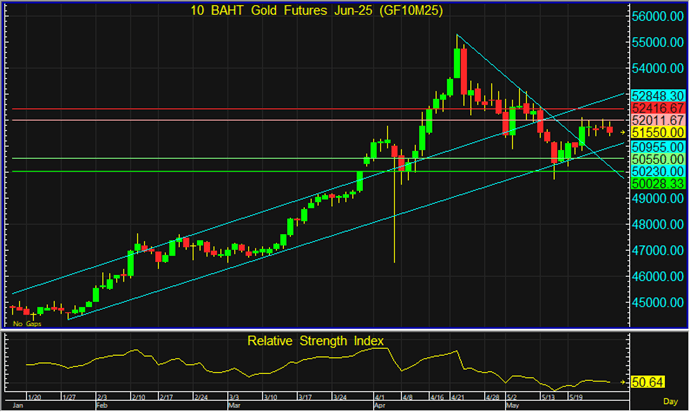This screenshot has height=412, width=690.
Task: Select the 4/21 date on time axis
Action: [x=458, y=397]
